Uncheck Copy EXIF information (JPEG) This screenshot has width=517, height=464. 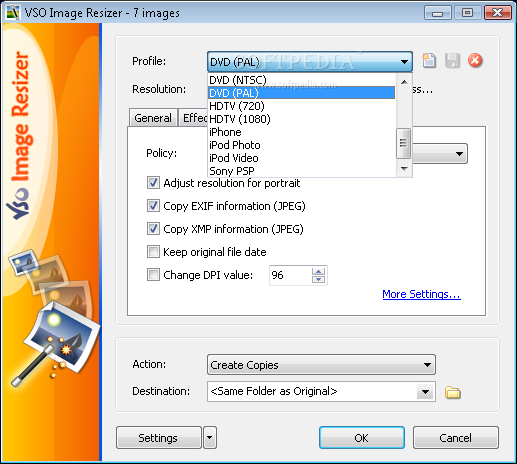(x=153, y=206)
